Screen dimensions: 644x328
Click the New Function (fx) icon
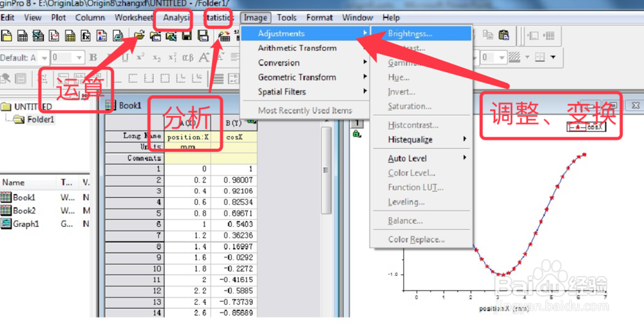click(86, 35)
